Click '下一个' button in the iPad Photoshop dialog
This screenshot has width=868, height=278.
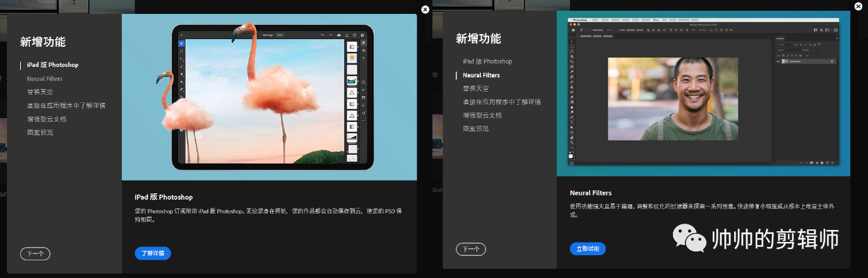point(35,254)
